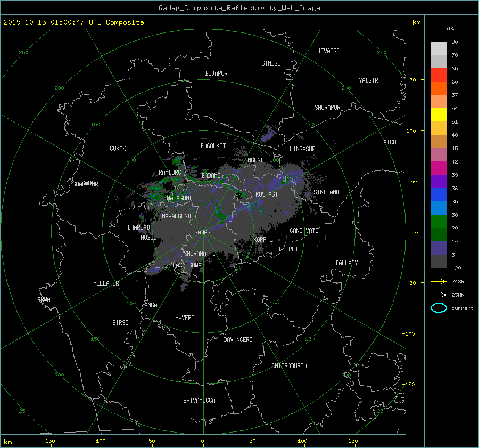
Task: Click the dBZ legend heading
Action: click(x=451, y=29)
